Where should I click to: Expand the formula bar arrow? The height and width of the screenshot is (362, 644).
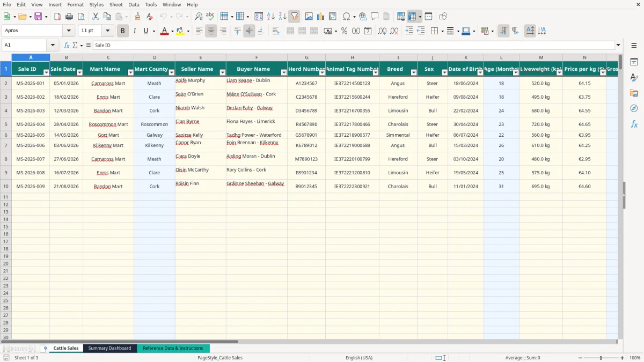click(618, 46)
